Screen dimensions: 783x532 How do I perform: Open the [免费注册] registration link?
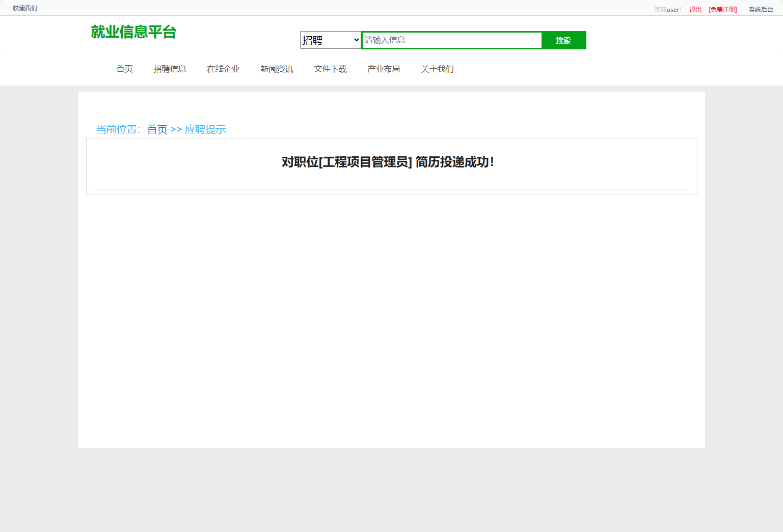click(722, 9)
